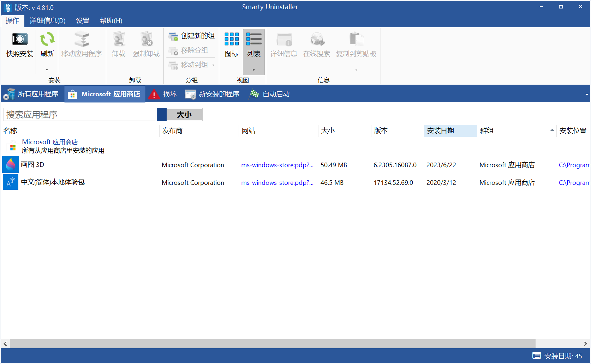Open the 设置 menu
591x364 pixels.
[83, 20]
